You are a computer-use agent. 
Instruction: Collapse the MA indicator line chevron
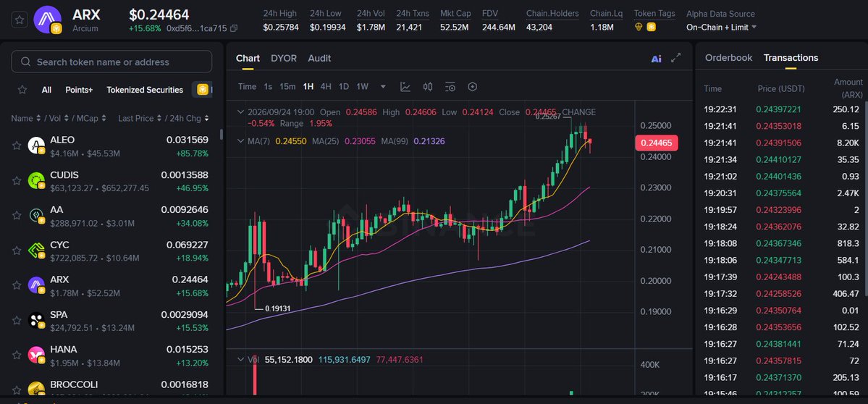click(240, 141)
